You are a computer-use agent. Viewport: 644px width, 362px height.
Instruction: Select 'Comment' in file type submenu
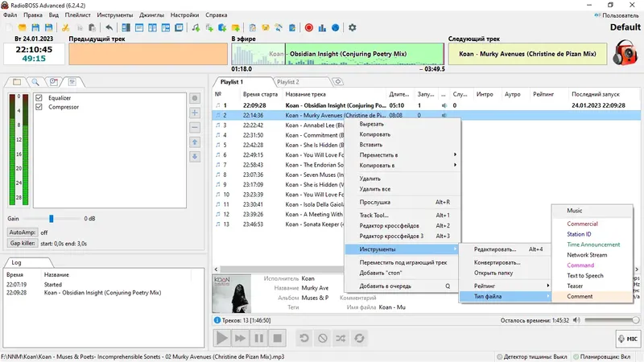580,296
